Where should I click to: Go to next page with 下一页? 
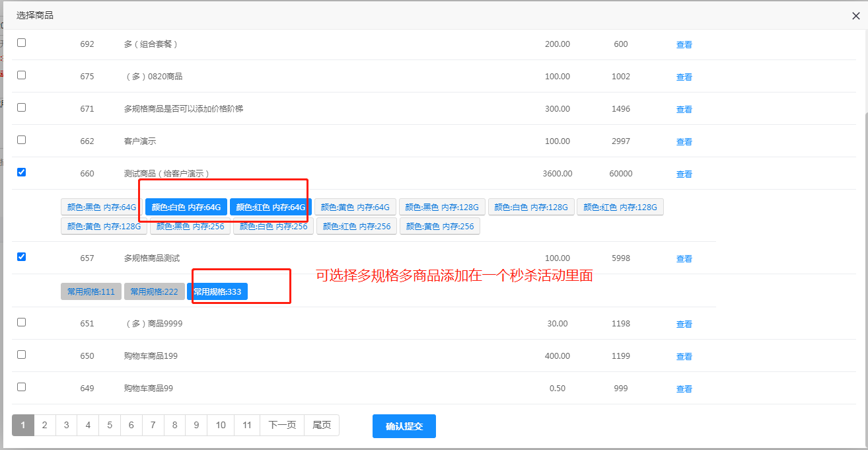pyautogui.click(x=282, y=426)
